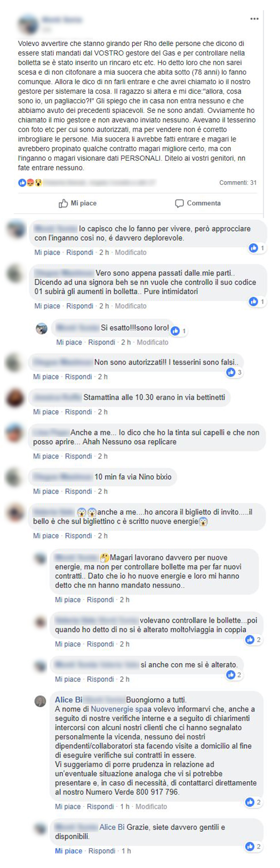
Task: Click the post author's profile picture
Action: [27, 24]
